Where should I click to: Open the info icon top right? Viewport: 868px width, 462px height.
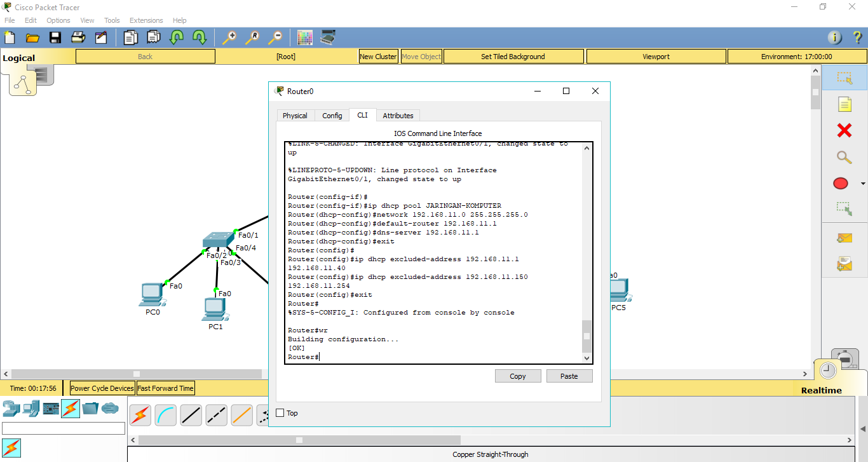(x=835, y=37)
